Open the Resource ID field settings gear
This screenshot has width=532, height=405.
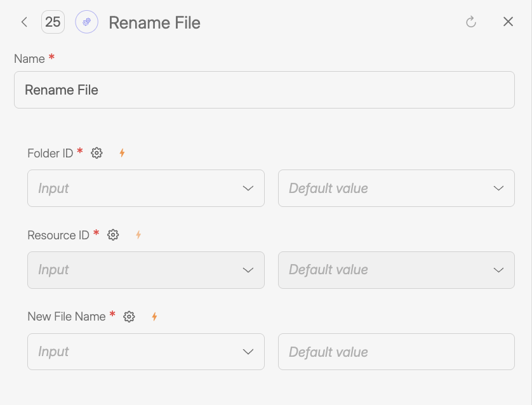[x=112, y=235]
